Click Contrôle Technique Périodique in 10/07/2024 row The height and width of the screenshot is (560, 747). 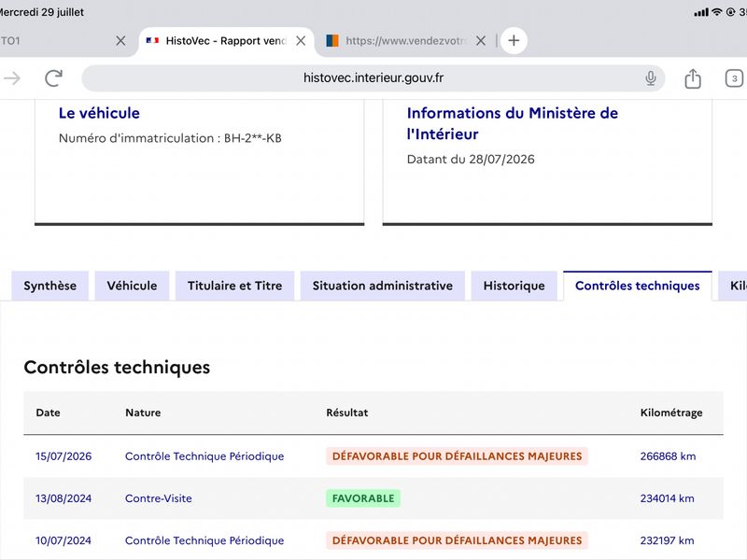(204, 540)
